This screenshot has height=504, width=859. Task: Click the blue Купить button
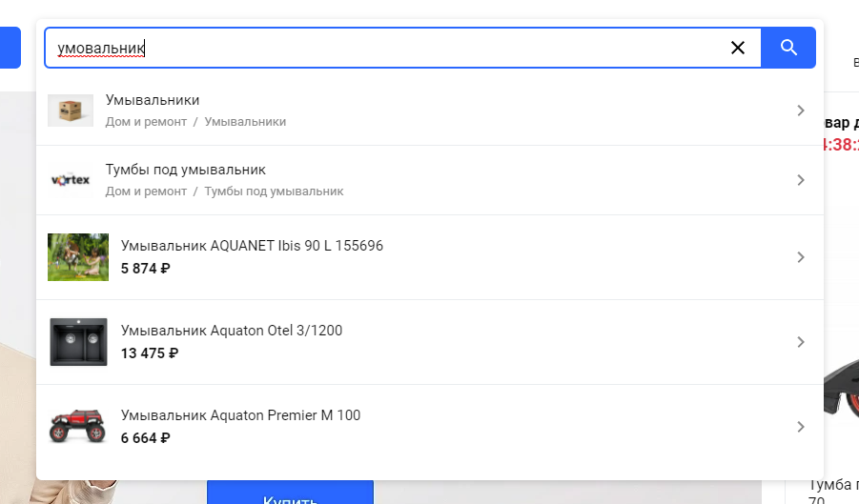click(291, 493)
